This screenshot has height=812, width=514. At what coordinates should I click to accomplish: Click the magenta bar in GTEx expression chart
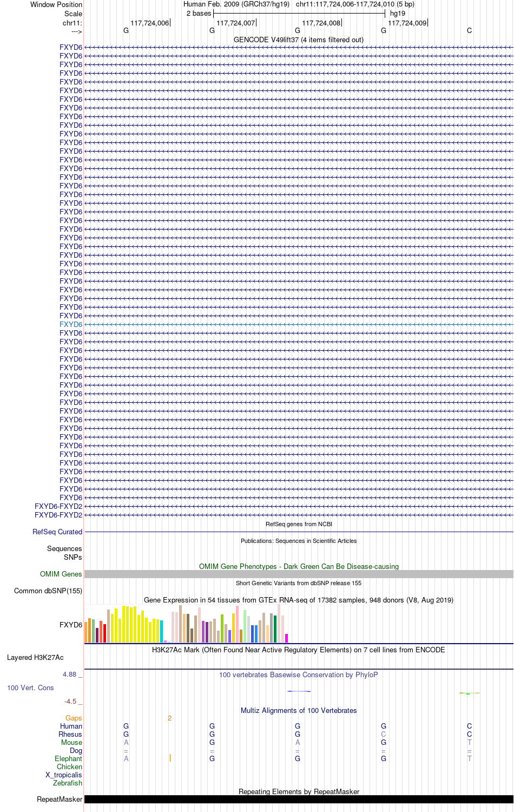286,638
